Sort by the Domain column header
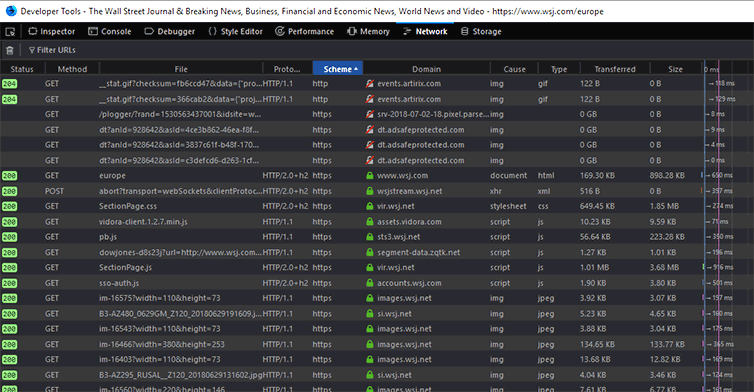Viewport: 754px width, 392px height. [x=427, y=69]
